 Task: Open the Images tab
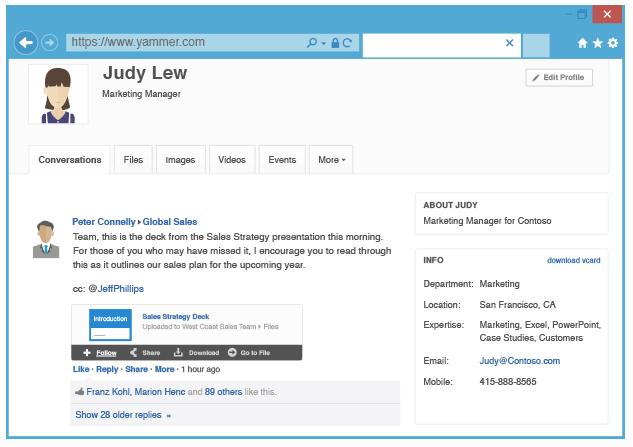[x=180, y=160]
